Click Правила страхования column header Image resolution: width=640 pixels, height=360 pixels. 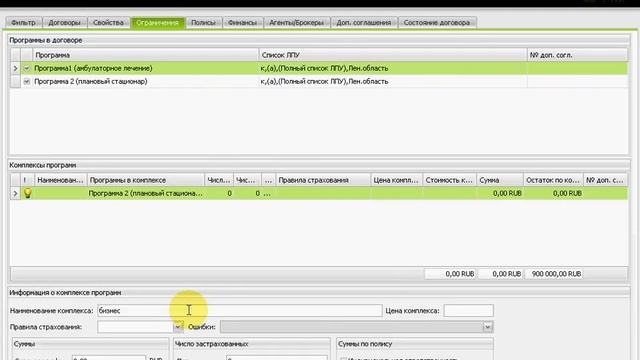[x=323, y=180]
